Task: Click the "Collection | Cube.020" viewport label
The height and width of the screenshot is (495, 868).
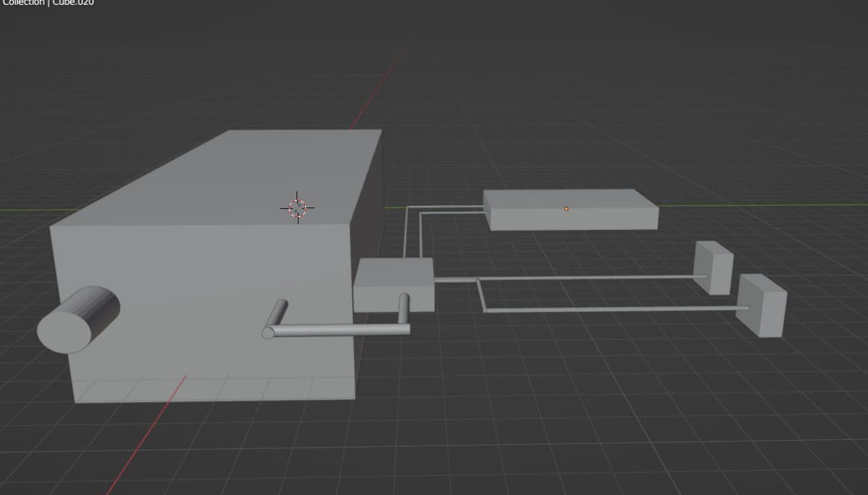Action: pyautogui.click(x=47, y=3)
